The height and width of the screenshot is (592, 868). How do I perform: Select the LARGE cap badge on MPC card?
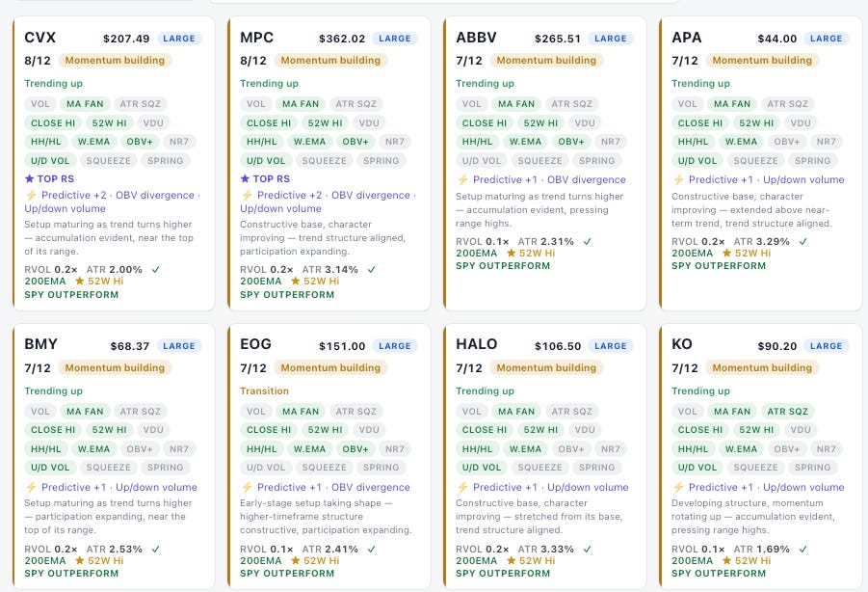pos(395,39)
